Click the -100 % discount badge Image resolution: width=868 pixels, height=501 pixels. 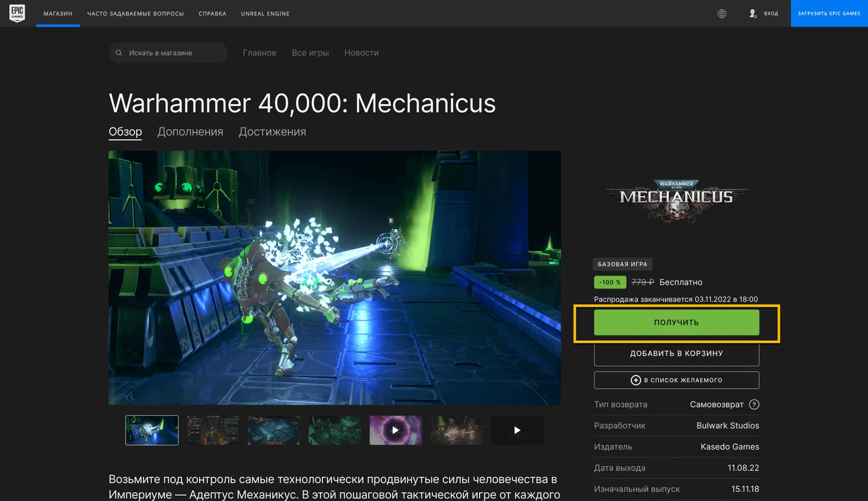pyautogui.click(x=610, y=282)
